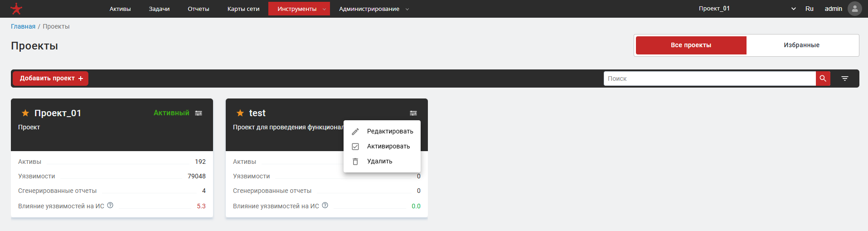Click the red star logo
This screenshot has width=868, height=231.
point(16,9)
